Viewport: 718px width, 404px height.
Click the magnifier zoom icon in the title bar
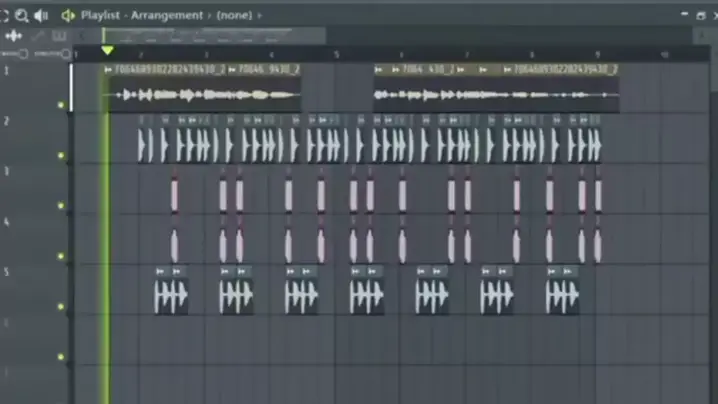20,15
